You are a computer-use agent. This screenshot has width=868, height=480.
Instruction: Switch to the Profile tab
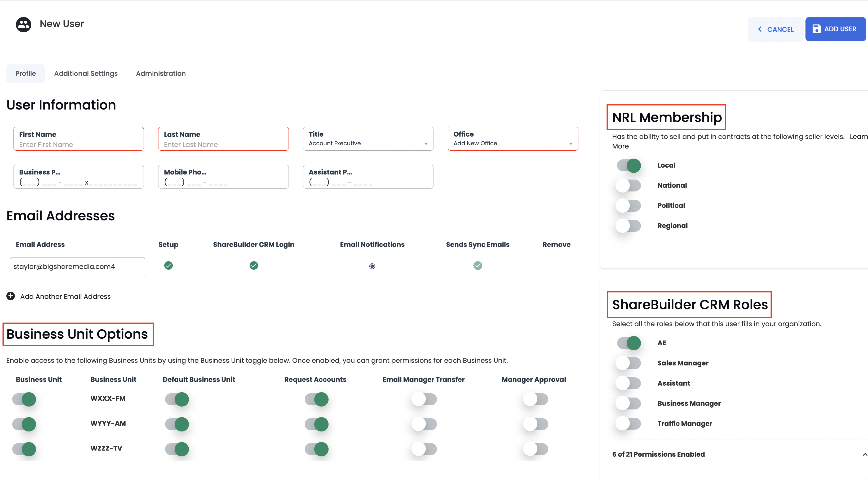[x=26, y=73]
